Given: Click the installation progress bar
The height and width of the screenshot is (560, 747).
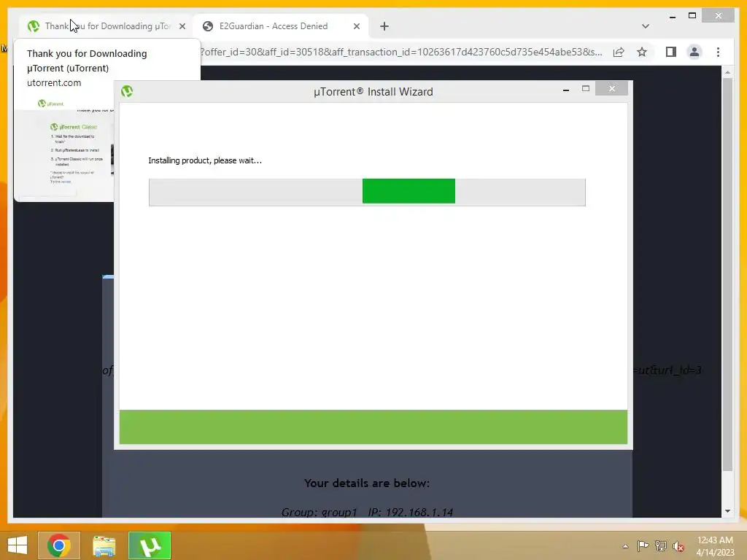Looking at the screenshot, I should point(367,192).
